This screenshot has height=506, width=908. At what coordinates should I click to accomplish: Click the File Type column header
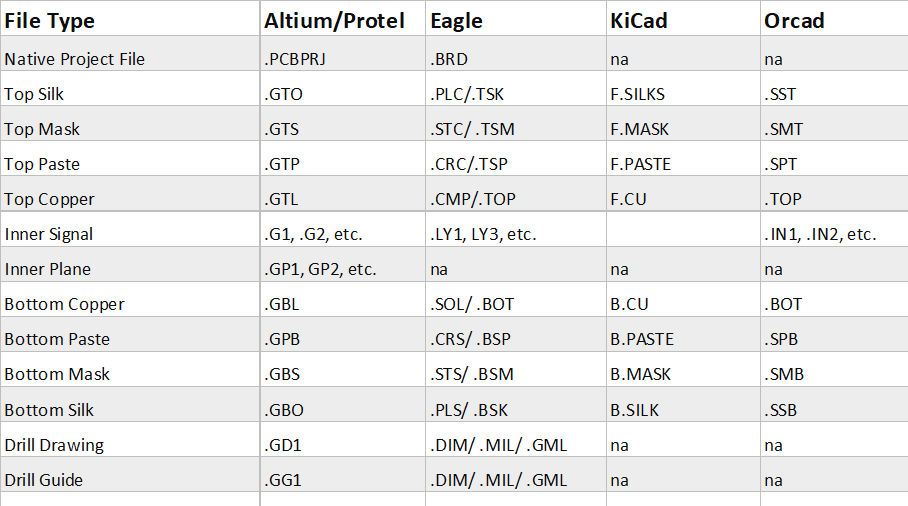[x=50, y=20]
